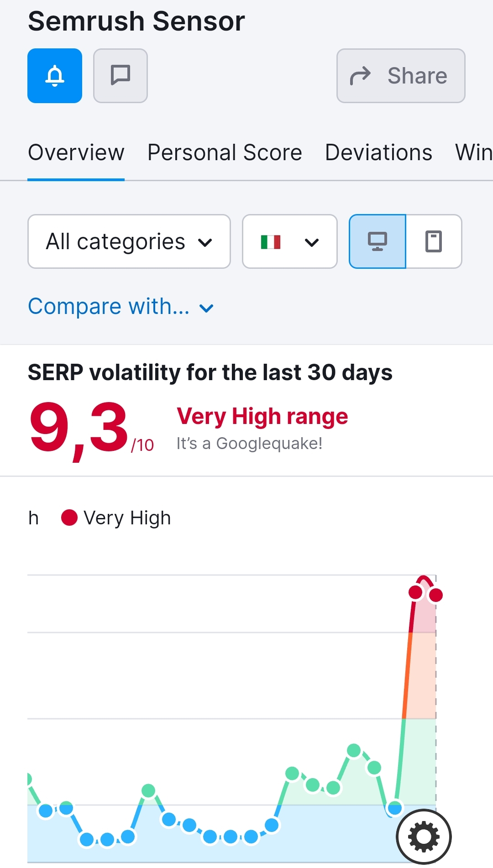Expand the Compare with... menu
Viewport: 493px width, 868px height.
pyautogui.click(x=121, y=306)
